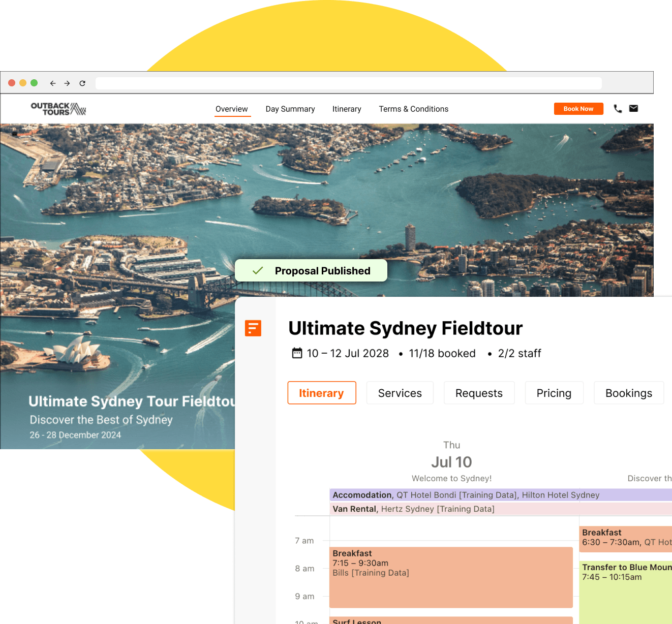Click the phone contact icon
Image resolution: width=672 pixels, height=624 pixels.
(x=618, y=108)
